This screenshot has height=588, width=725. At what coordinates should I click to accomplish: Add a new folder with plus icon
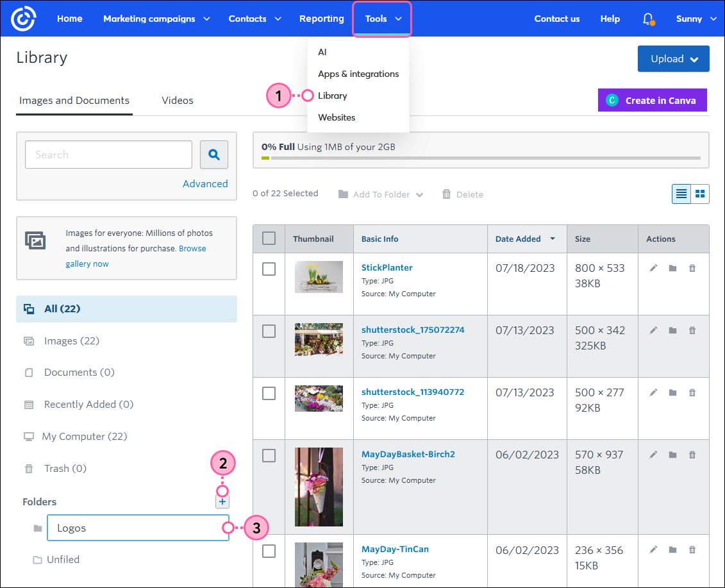click(222, 501)
